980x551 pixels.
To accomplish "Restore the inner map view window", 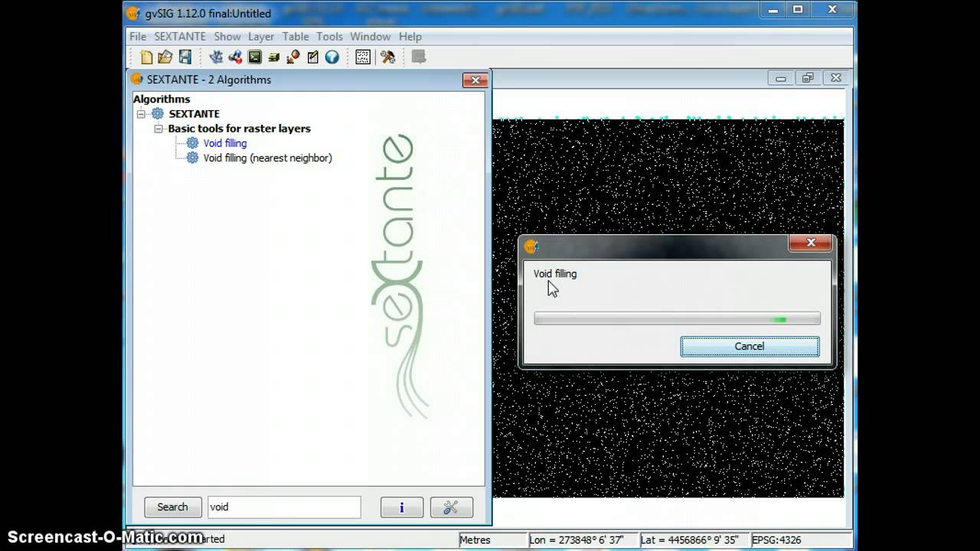I will click(x=808, y=78).
